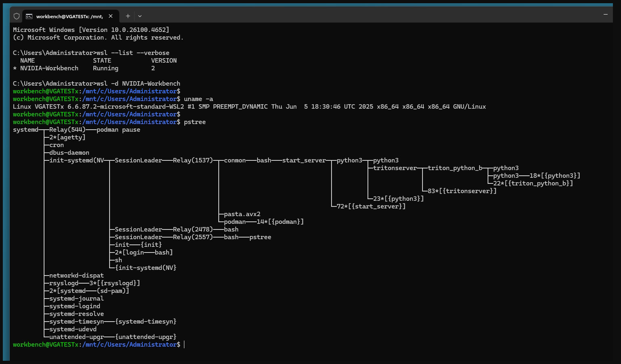Click 'networkd-dispat' process entry
Screen dimensions: 621x364
coord(76,276)
